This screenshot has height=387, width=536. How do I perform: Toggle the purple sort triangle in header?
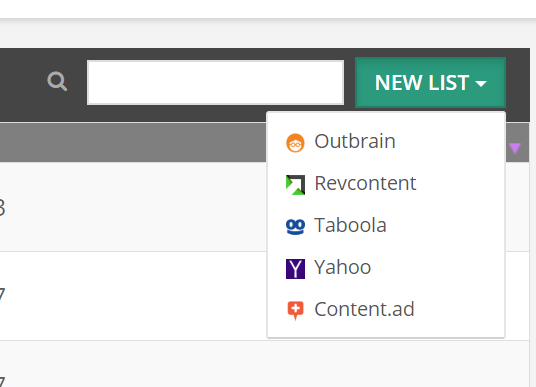pos(515,148)
